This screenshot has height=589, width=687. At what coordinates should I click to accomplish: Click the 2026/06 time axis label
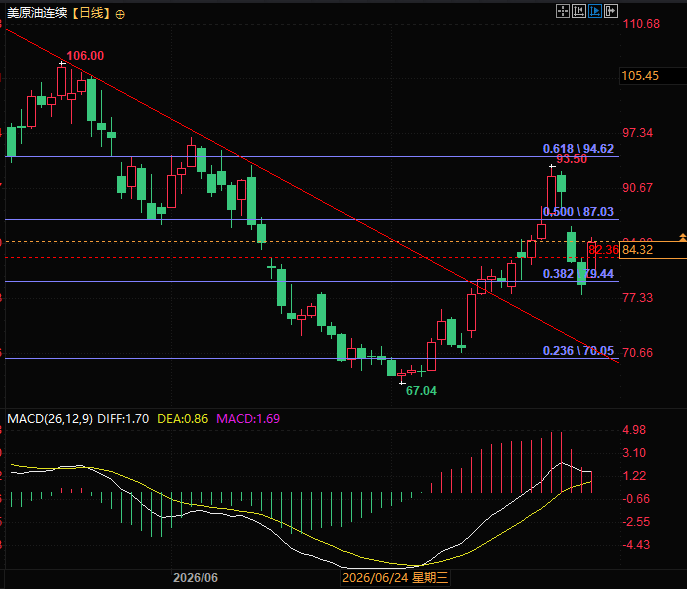coord(195,578)
